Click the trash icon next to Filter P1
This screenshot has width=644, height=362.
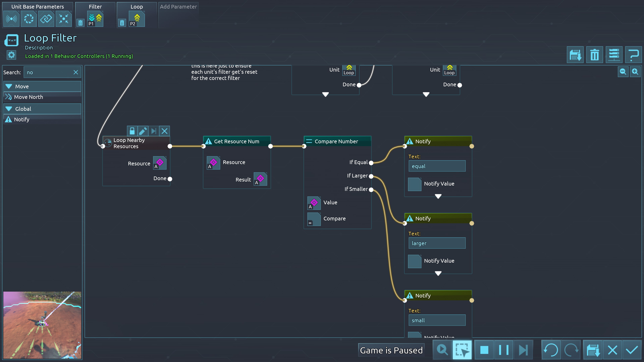coord(80,23)
